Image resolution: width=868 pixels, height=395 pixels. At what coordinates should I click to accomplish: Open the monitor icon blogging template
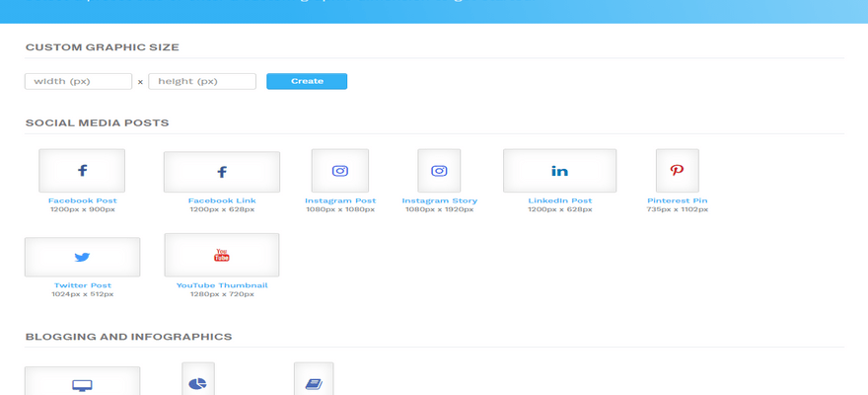click(x=83, y=381)
